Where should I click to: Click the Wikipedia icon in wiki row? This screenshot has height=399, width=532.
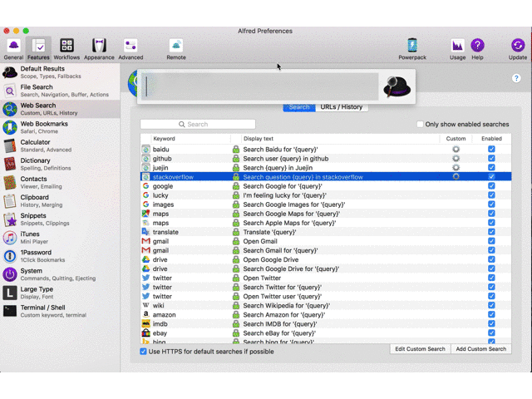click(x=146, y=305)
